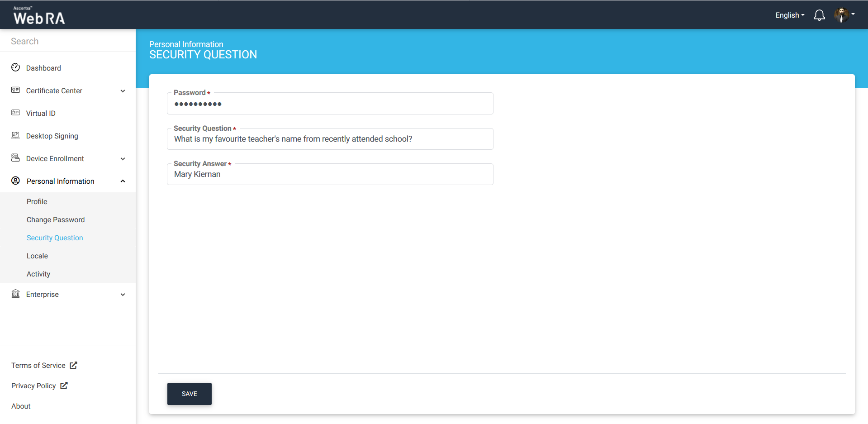Open the English language dropdown
Viewport: 868px width, 424px height.
(x=790, y=15)
